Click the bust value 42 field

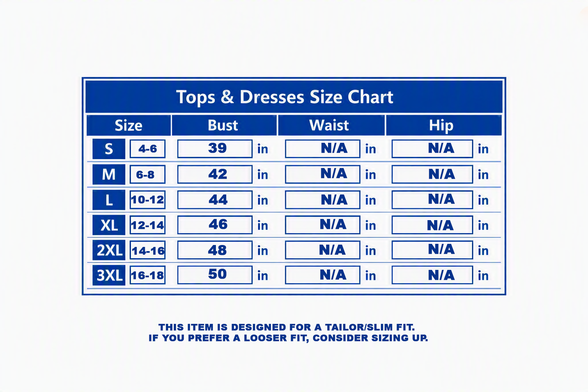point(215,175)
